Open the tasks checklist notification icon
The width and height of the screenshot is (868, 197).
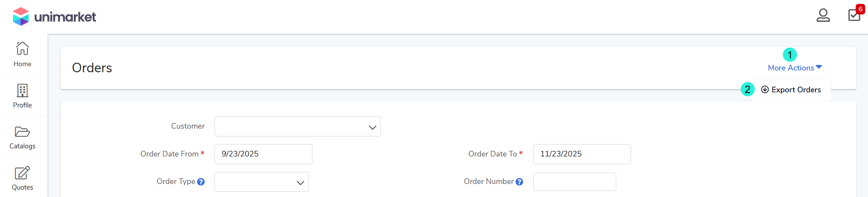(x=854, y=16)
